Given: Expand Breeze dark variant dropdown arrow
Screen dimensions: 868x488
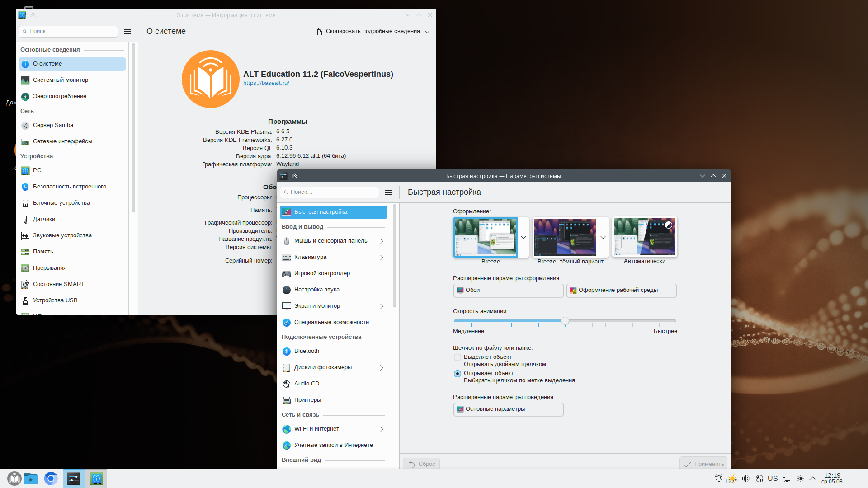Looking at the screenshot, I should pyautogui.click(x=603, y=237).
